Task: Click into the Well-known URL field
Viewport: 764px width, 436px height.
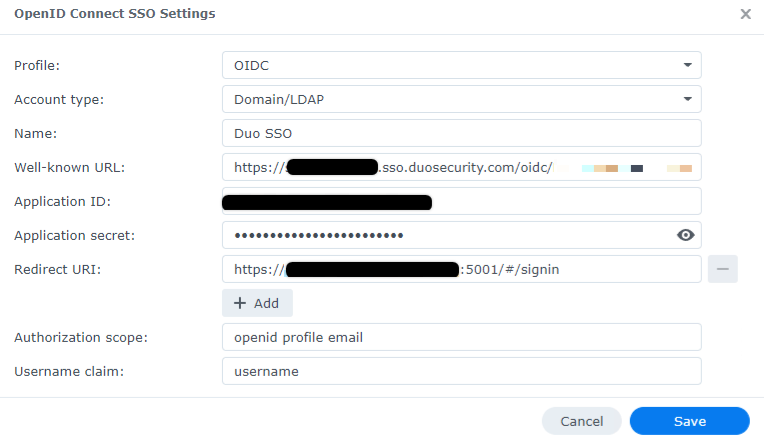Action: [x=461, y=167]
